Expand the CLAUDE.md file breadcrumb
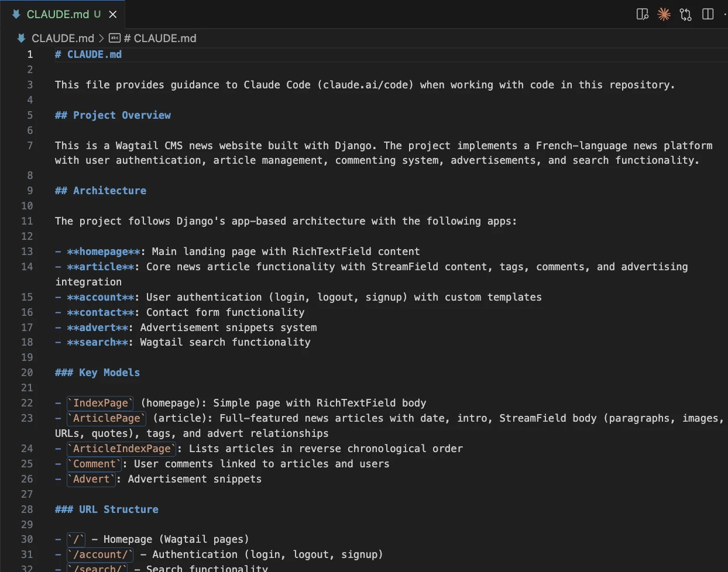The height and width of the screenshot is (572, 728). pyautogui.click(x=63, y=38)
